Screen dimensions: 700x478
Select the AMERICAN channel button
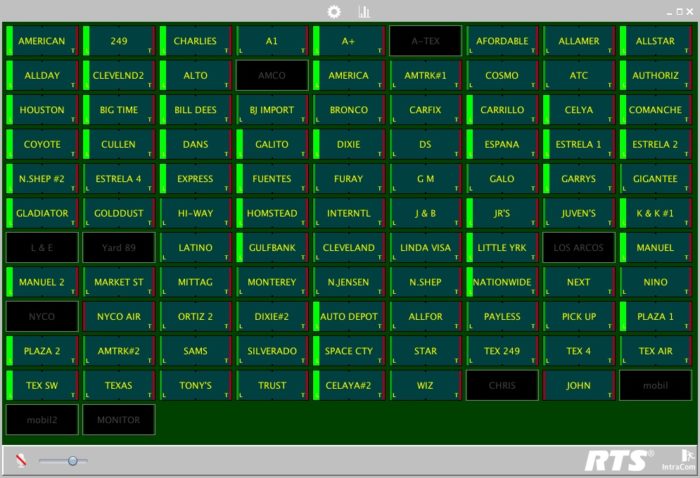(42, 41)
